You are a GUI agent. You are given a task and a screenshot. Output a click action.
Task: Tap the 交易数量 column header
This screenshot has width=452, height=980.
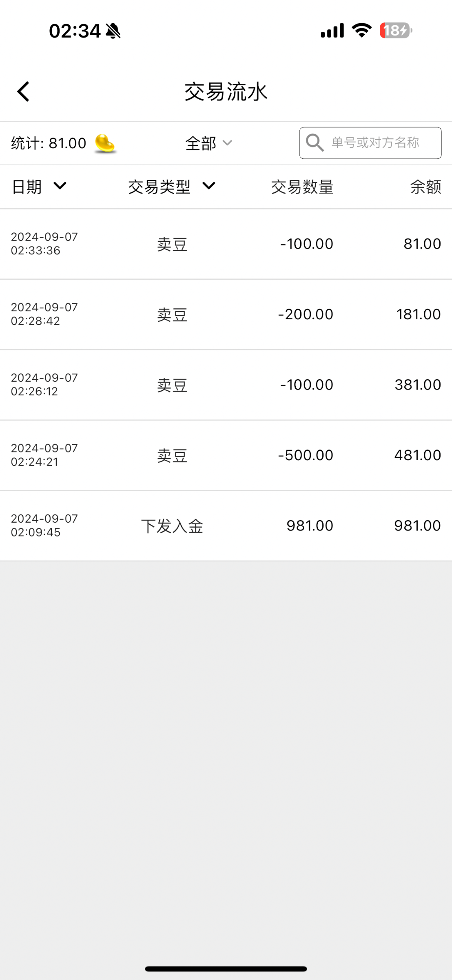coord(302,187)
